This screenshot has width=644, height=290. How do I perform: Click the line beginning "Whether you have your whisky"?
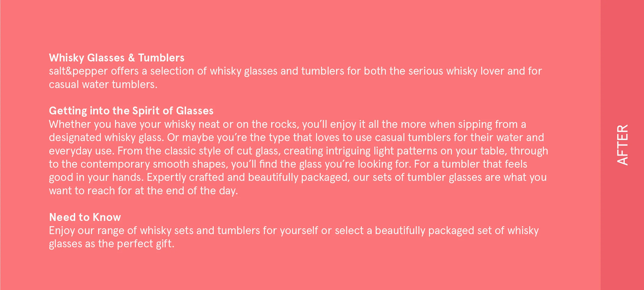287,124
